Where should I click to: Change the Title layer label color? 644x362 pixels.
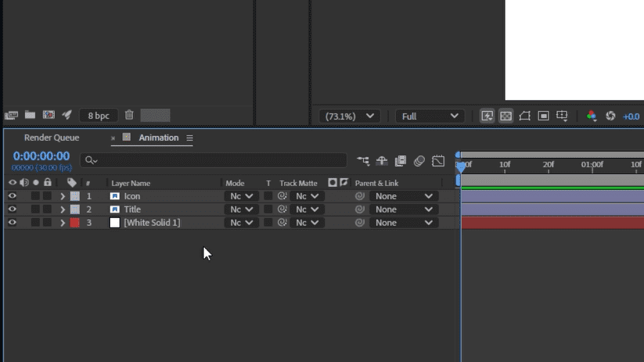75,210
